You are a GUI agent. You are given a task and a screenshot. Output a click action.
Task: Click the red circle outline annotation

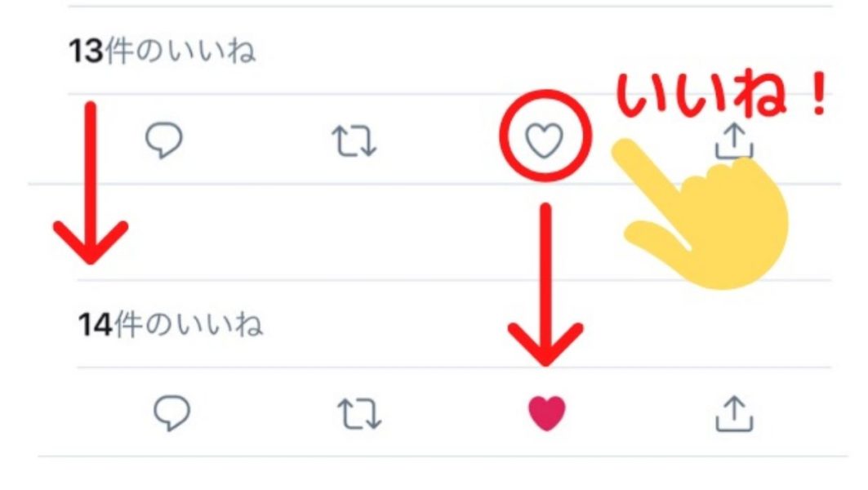tap(545, 136)
